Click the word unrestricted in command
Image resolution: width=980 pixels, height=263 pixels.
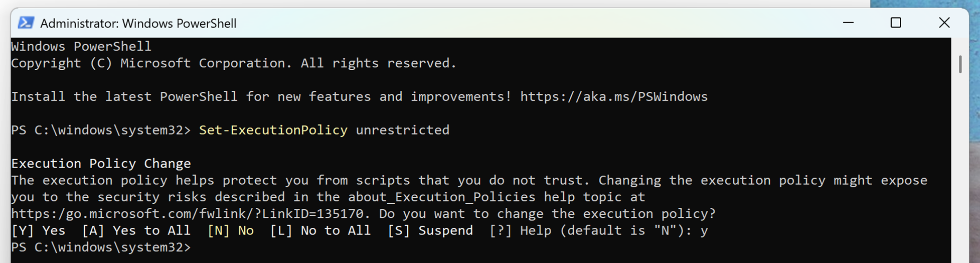tap(402, 130)
